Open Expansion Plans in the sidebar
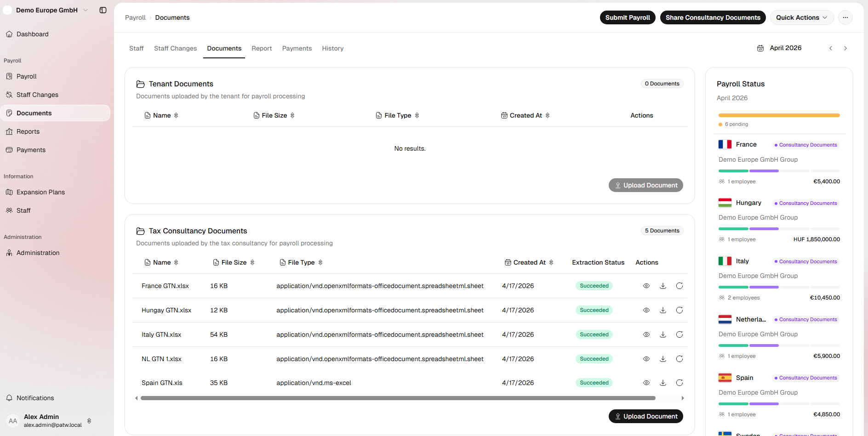The height and width of the screenshot is (436, 868). (x=55, y=192)
